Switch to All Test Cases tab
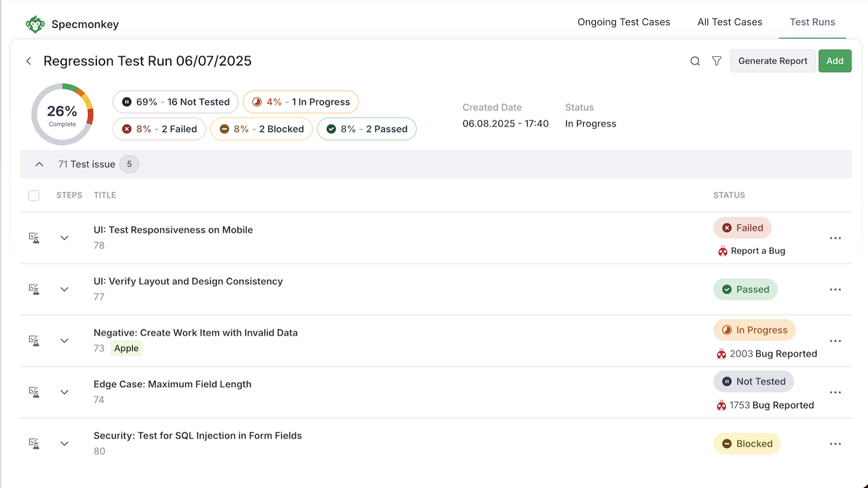The width and height of the screenshot is (868, 488). [x=730, y=22]
